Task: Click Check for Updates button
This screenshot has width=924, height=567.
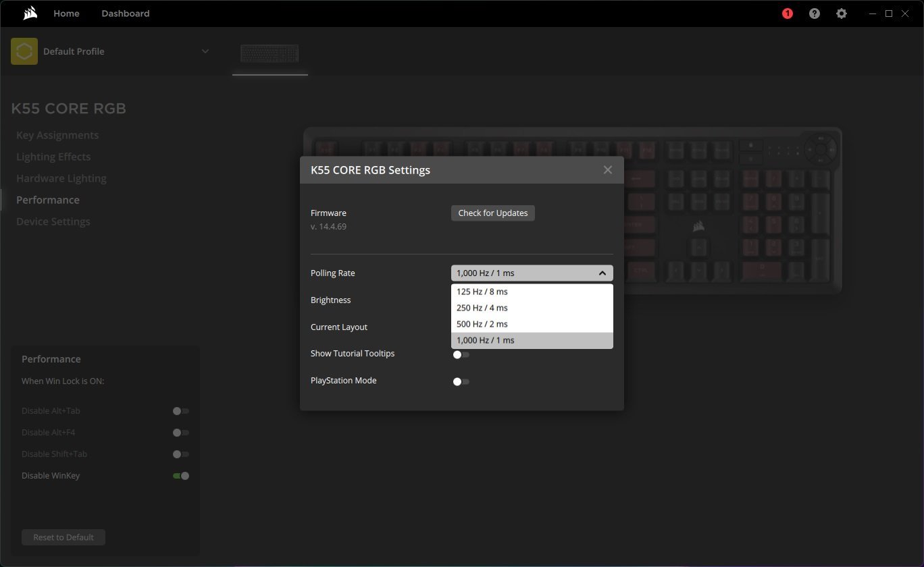Action: (x=493, y=213)
